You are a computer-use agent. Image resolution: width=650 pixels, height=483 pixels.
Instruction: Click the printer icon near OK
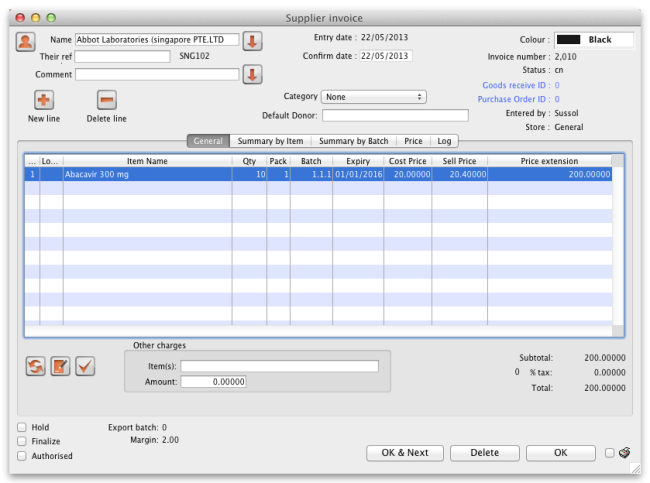point(625,453)
